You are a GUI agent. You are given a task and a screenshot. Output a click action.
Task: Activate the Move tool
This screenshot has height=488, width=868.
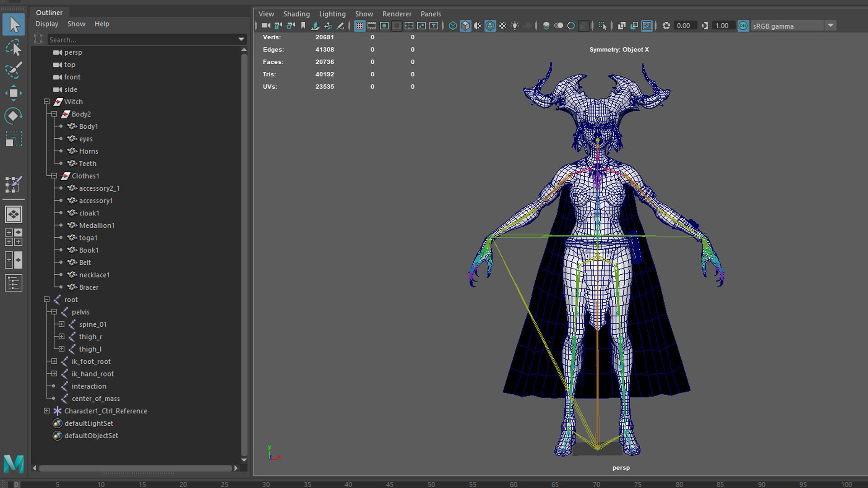click(x=14, y=93)
